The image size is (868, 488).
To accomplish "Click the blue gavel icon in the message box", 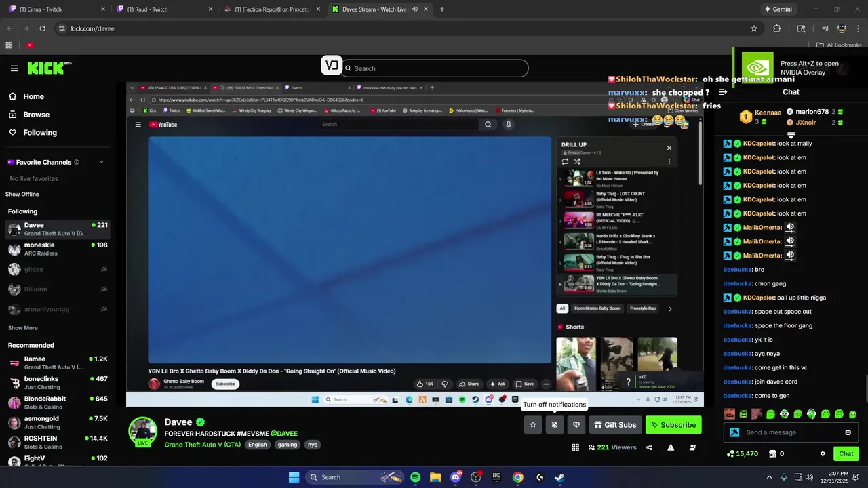I will (x=734, y=432).
